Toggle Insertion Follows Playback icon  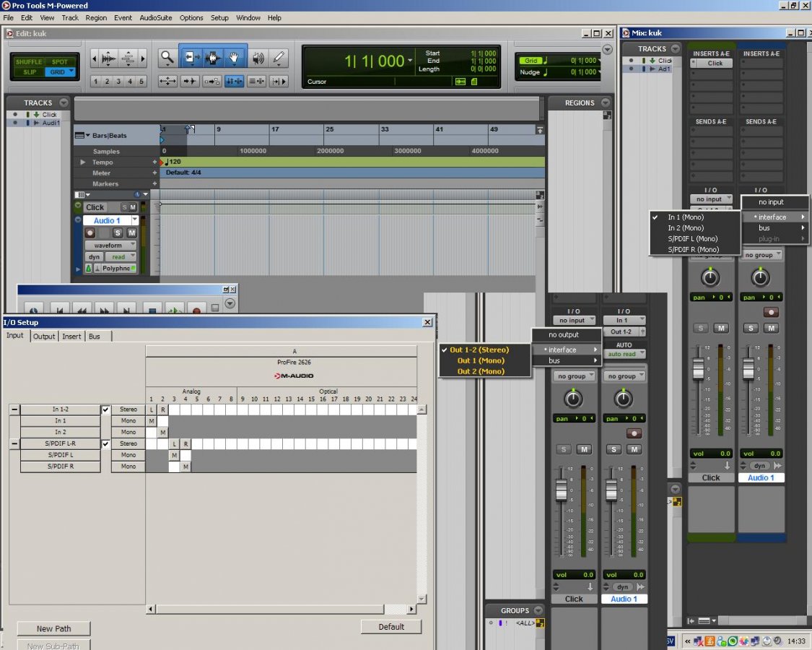279,81
